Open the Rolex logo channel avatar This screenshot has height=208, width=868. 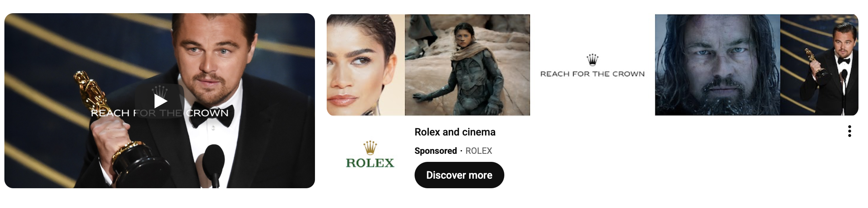[x=370, y=154]
